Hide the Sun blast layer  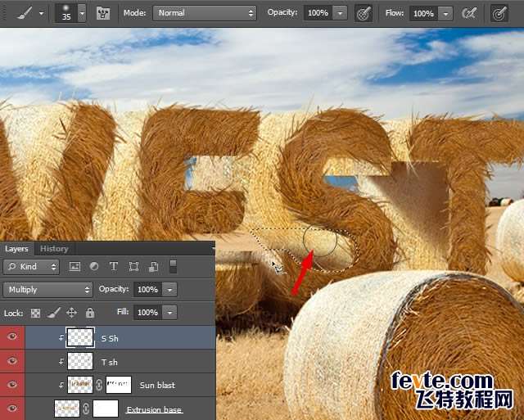[12, 385]
